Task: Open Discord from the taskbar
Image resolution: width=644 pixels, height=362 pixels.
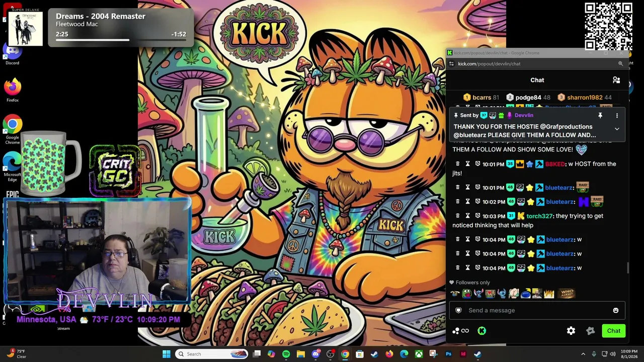Action: (x=315, y=354)
